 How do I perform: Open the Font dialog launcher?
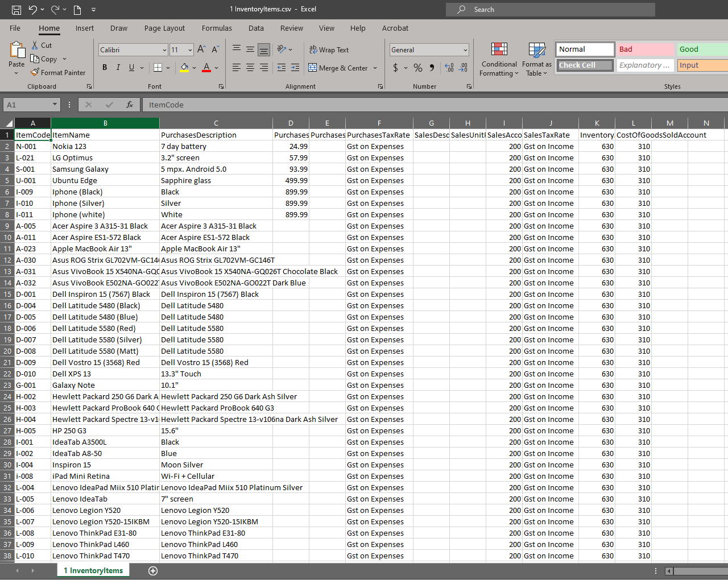221,86
